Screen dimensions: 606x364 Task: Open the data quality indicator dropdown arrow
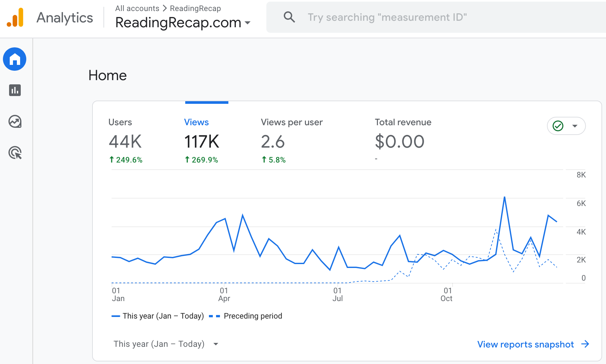(x=575, y=126)
